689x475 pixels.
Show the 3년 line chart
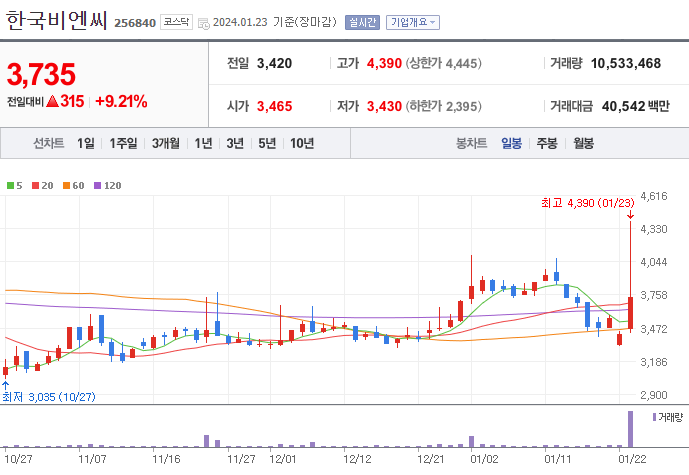coord(235,143)
